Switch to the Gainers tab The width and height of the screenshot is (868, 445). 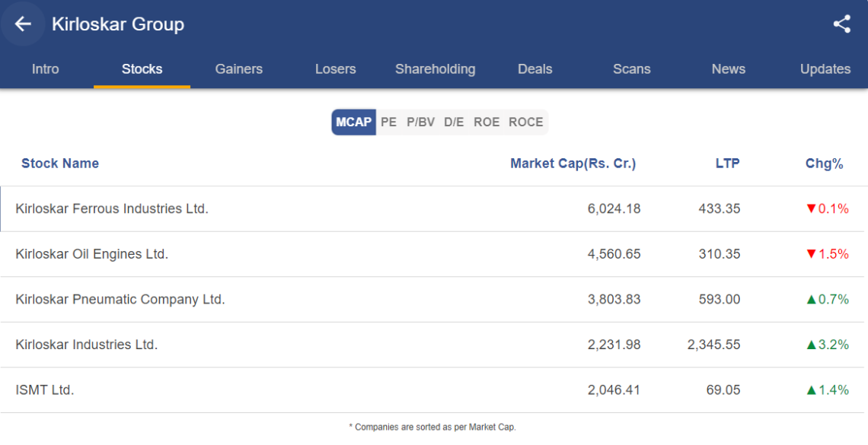238,69
